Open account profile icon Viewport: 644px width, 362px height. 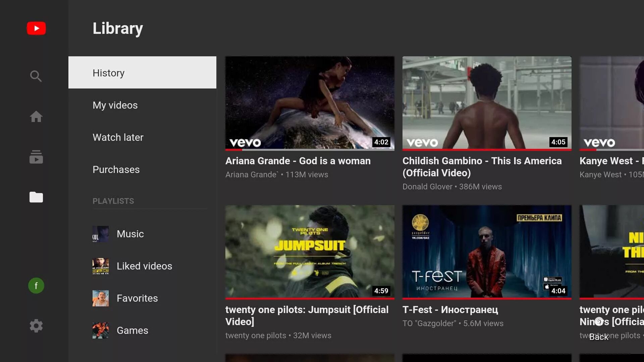[x=36, y=286]
